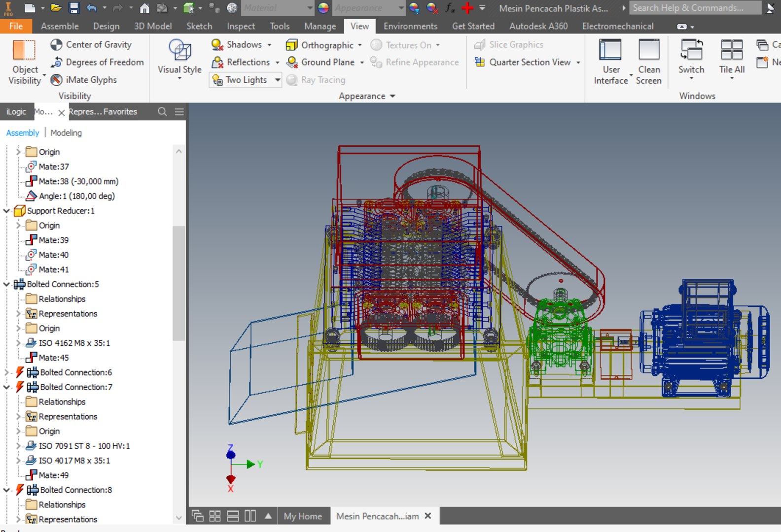Click the browser search magnifier icon
Viewport: 781px width, 532px height.
(162, 112)
